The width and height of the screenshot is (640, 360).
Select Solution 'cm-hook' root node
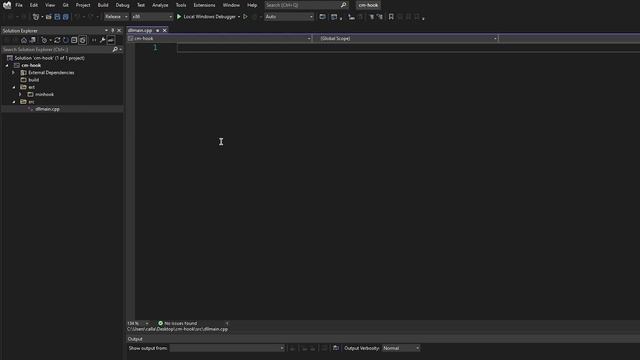(x=49, y=58)
